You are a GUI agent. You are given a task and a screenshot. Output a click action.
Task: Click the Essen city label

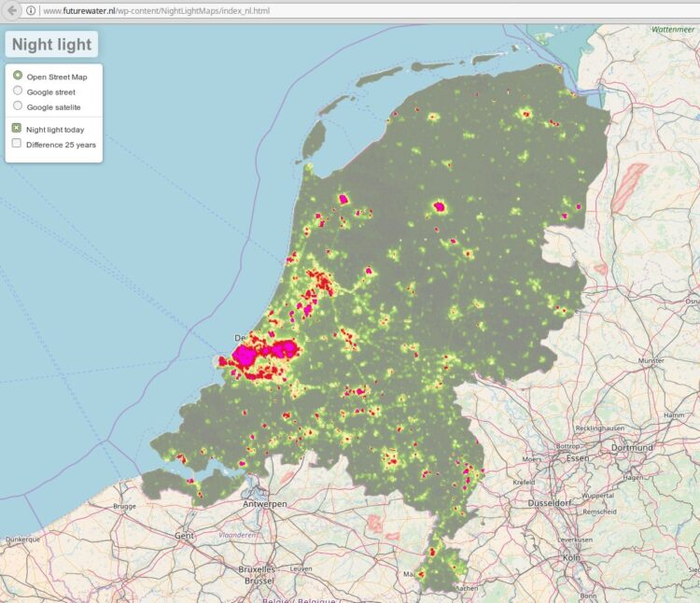[578, 458]
